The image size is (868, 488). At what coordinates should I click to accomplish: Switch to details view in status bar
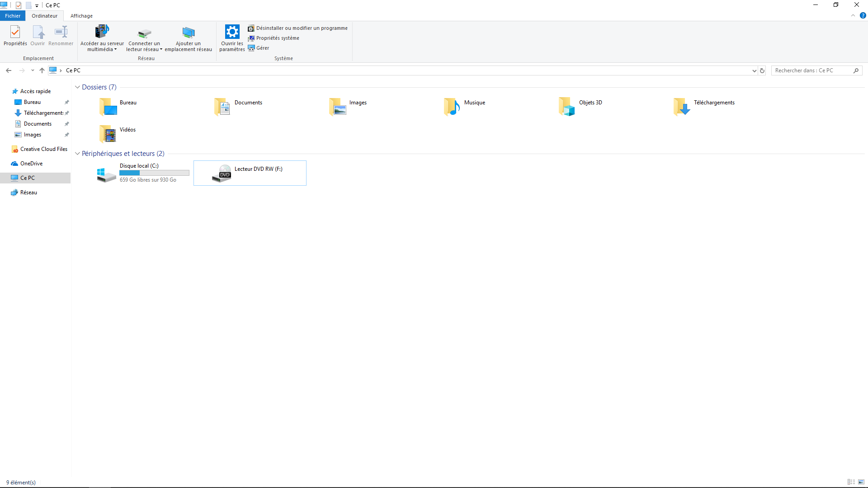click(851, 482)
